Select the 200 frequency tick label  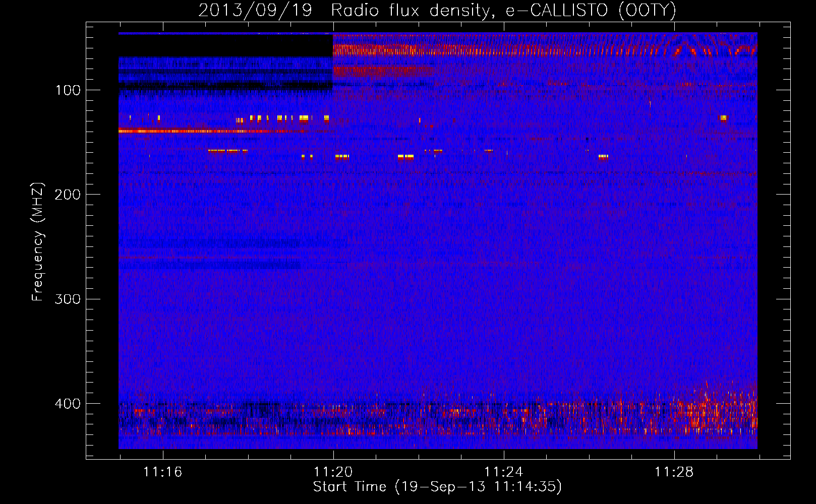coord(67,195)
